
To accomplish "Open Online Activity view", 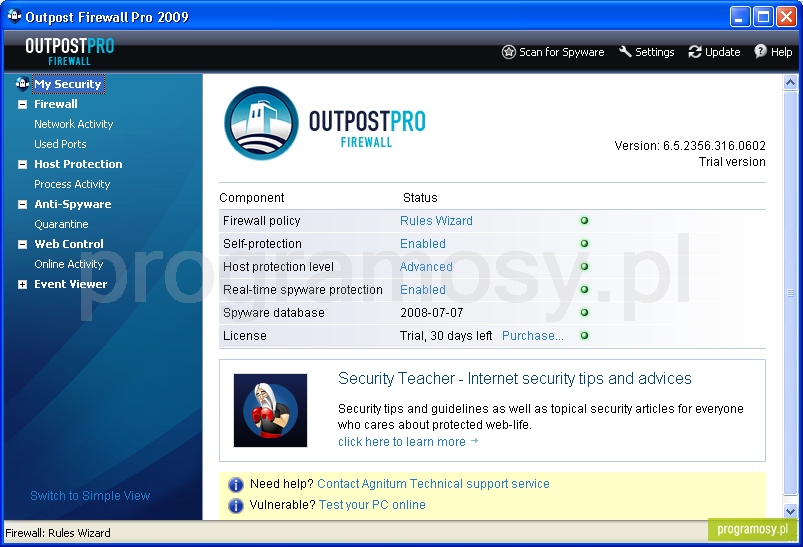I will click(x=69, y=264).
